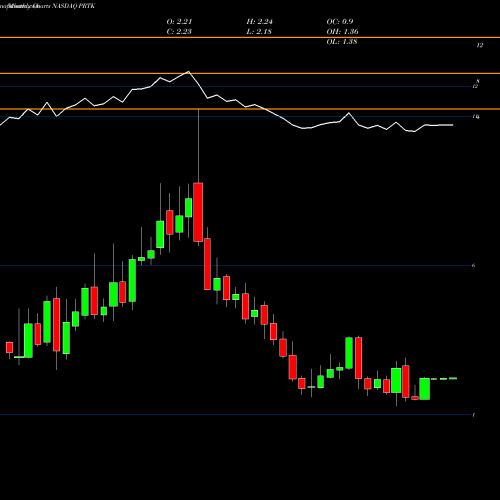The height and width of the screenshot is (500, 500).
Task: Click the high value H: 2.24
Action: click(x=260, y=22)
